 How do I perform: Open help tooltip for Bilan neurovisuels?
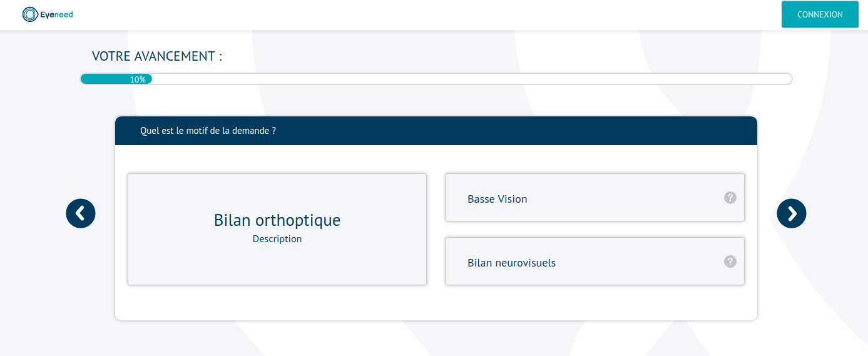[730, 262]
